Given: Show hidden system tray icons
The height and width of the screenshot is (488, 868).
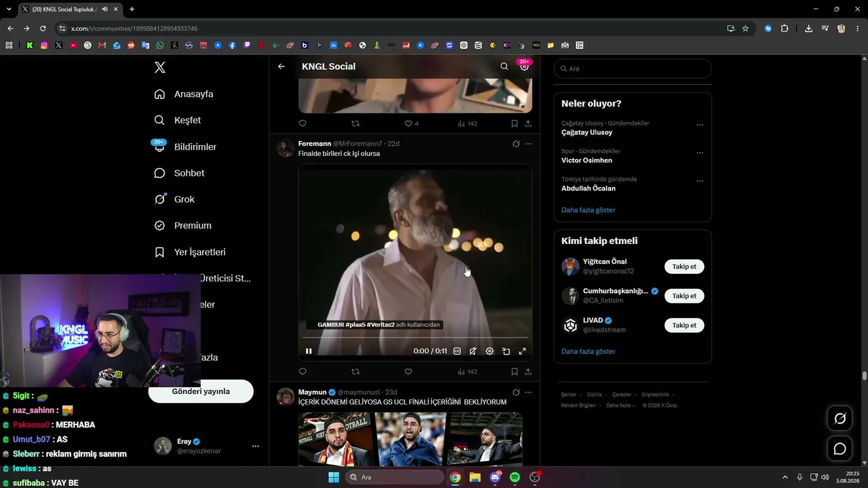Looking at the screenshot, I should pyautogui.click(x=785, y=477).
